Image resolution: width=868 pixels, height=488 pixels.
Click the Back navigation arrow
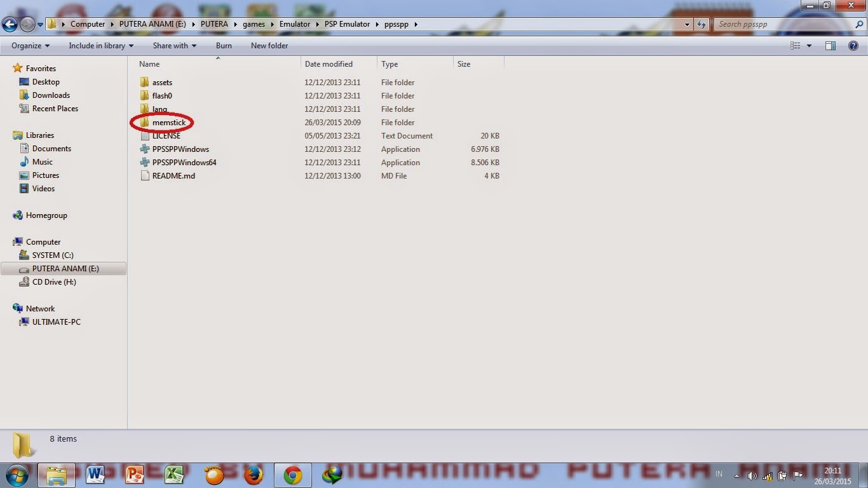(10, 25)
